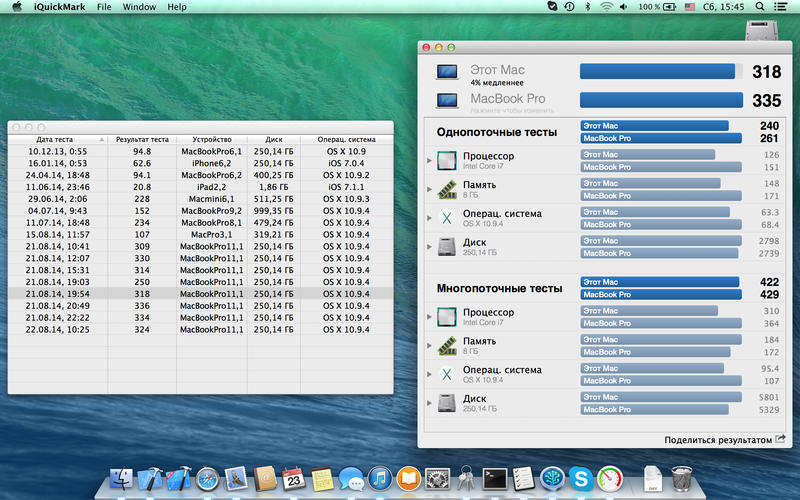Select row dated 22.08.14, 10:25
800x500 pixels.
click(x=201, y=330)
